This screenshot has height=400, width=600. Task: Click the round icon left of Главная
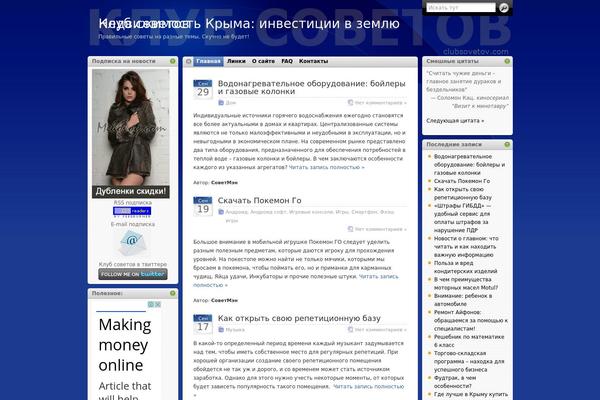click(188, 61)
